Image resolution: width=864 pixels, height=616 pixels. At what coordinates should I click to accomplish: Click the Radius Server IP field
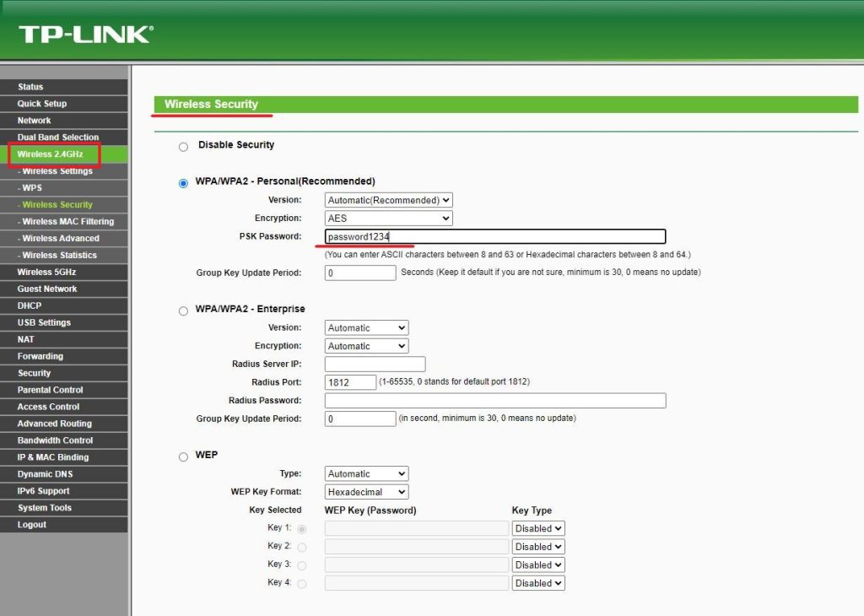click(374, 364)
